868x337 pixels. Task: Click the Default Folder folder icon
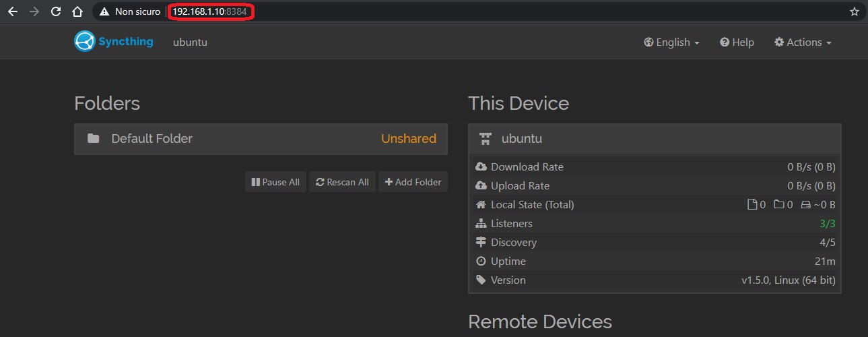pyautogui.click(x=94, y=139)
